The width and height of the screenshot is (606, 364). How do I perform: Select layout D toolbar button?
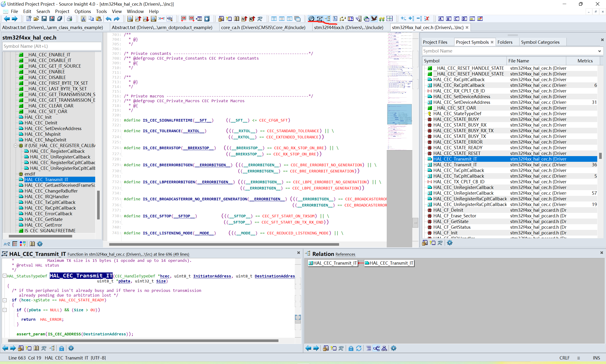pos(464,19)
